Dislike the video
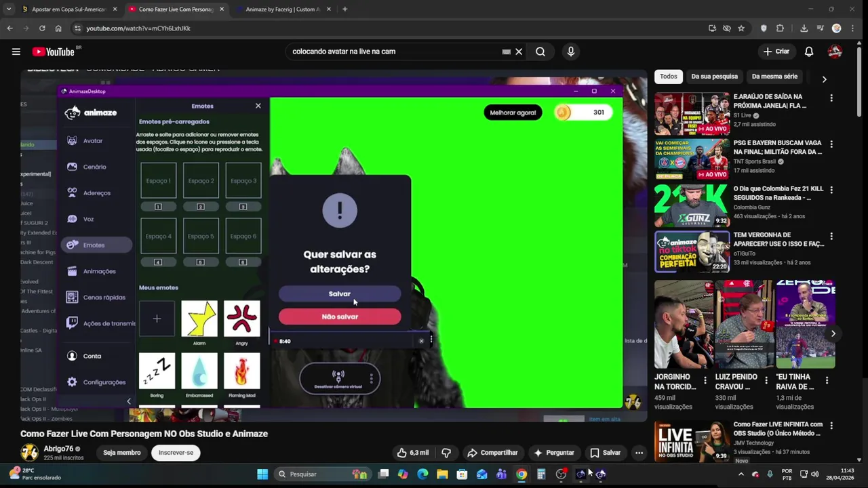The width and height of the screenshot is (868, 488). [446, 453]
